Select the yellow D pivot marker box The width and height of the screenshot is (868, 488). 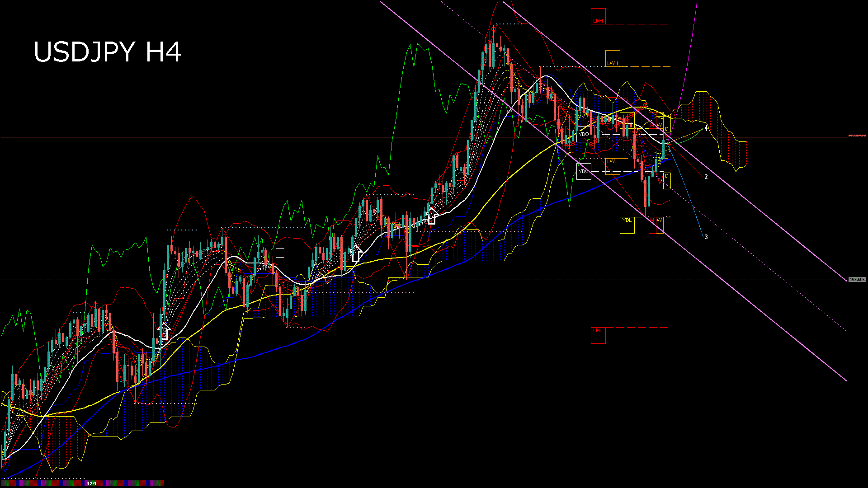(667, 129)
